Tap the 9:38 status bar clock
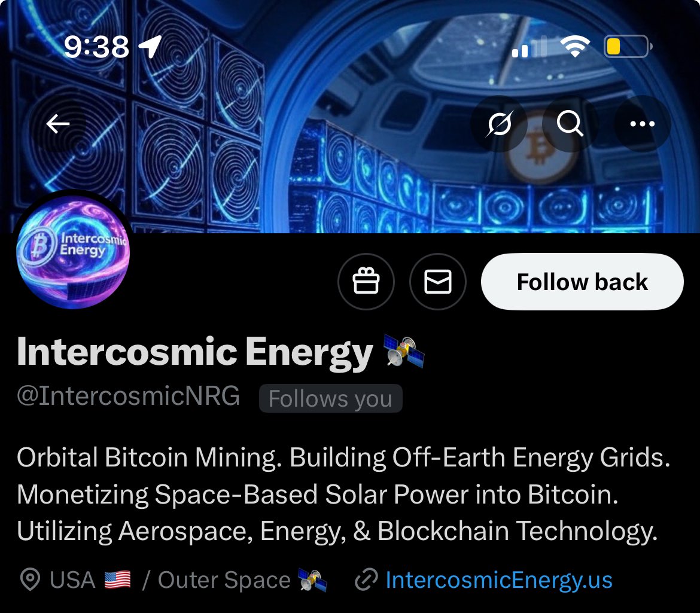Image resolution: width=700 pixels, height=613 pixels. coord(96,47)
